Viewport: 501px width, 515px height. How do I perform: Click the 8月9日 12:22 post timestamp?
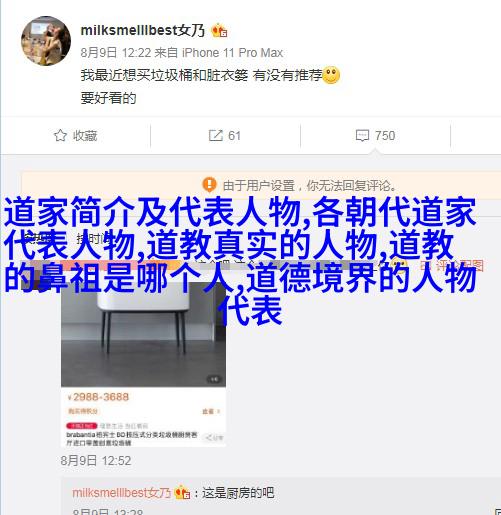[116, 53]
